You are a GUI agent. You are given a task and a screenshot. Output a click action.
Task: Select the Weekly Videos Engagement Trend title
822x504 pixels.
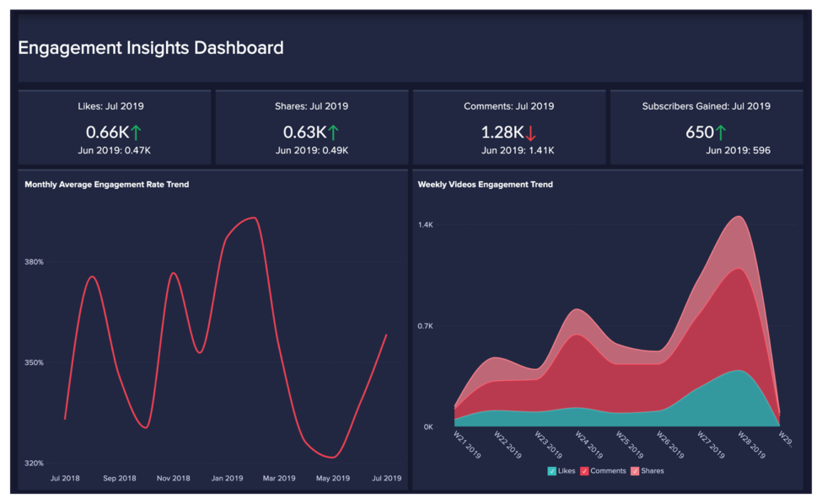486,185
